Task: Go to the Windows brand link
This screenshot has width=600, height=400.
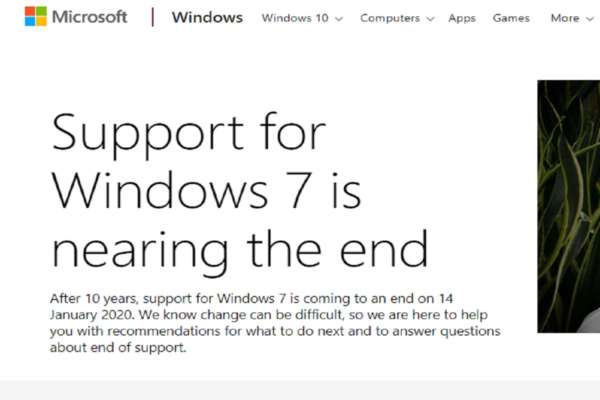Action: coord(207,18)
